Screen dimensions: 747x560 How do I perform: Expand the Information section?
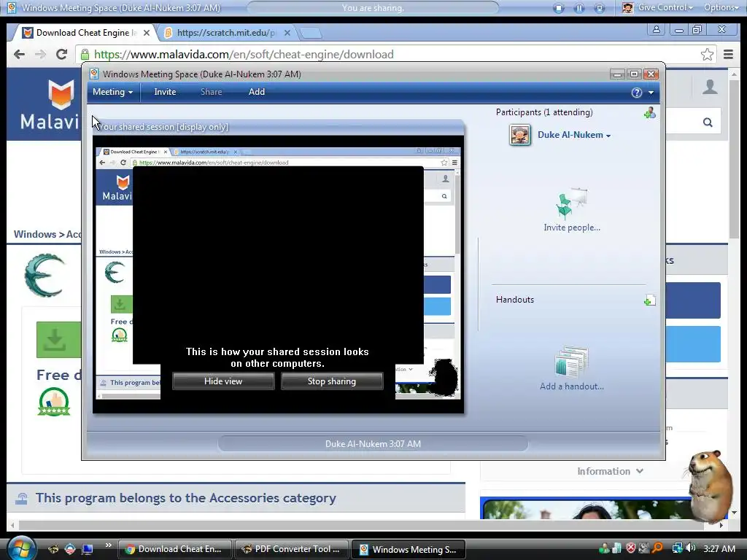coord(611,472)
